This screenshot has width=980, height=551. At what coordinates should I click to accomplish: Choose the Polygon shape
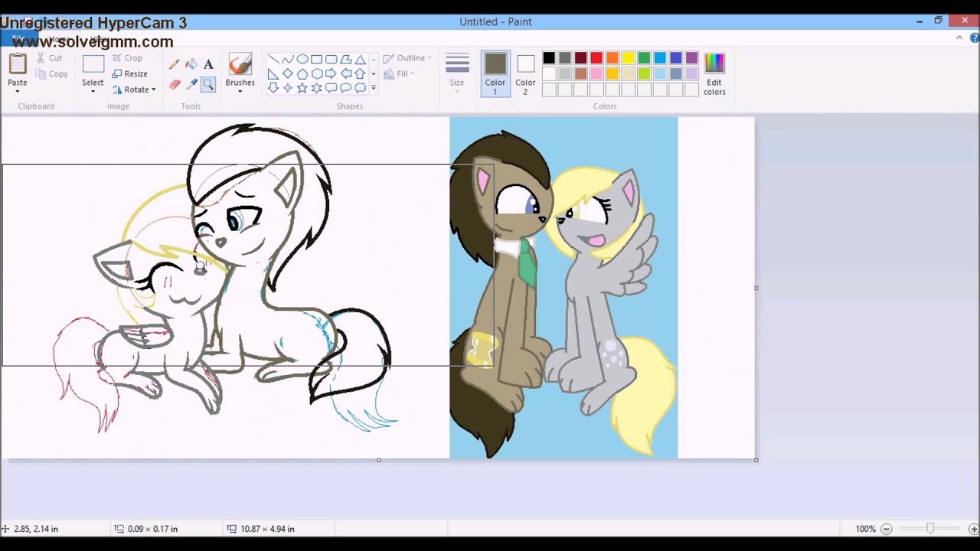point(345,60)
